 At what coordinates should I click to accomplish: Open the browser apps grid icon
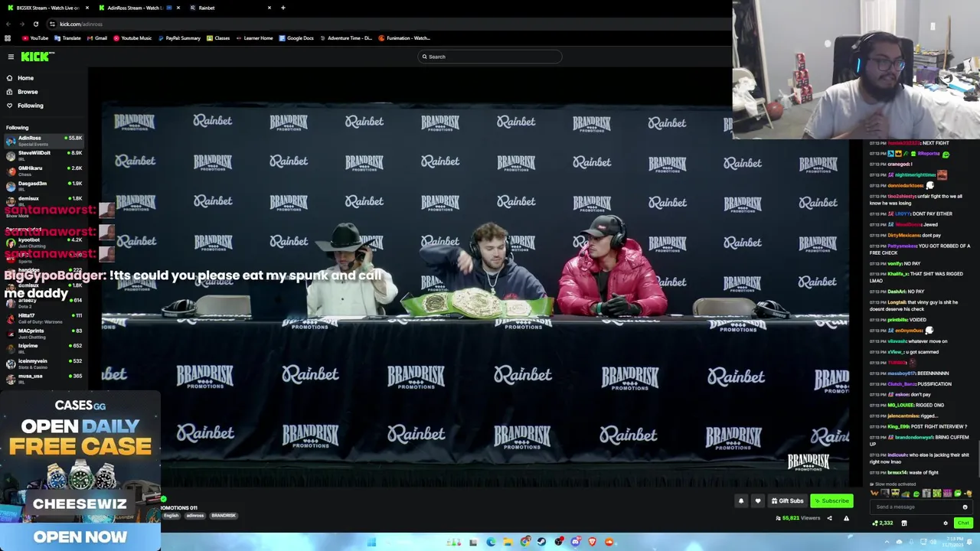(x=8, y=38)
